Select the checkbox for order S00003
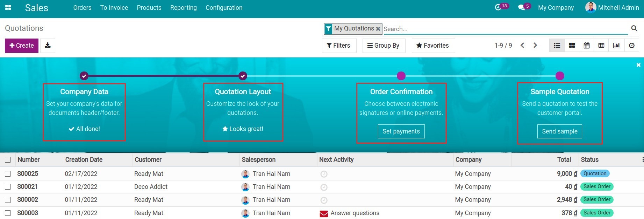The width and height of the screenshot is (644, 219). [8, 213]
